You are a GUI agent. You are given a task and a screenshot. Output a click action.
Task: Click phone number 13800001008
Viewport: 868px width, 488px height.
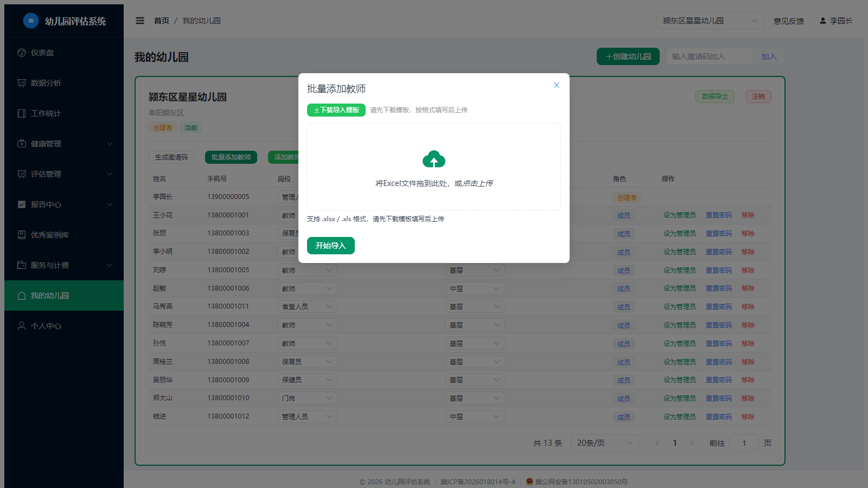tap(228, 361)
